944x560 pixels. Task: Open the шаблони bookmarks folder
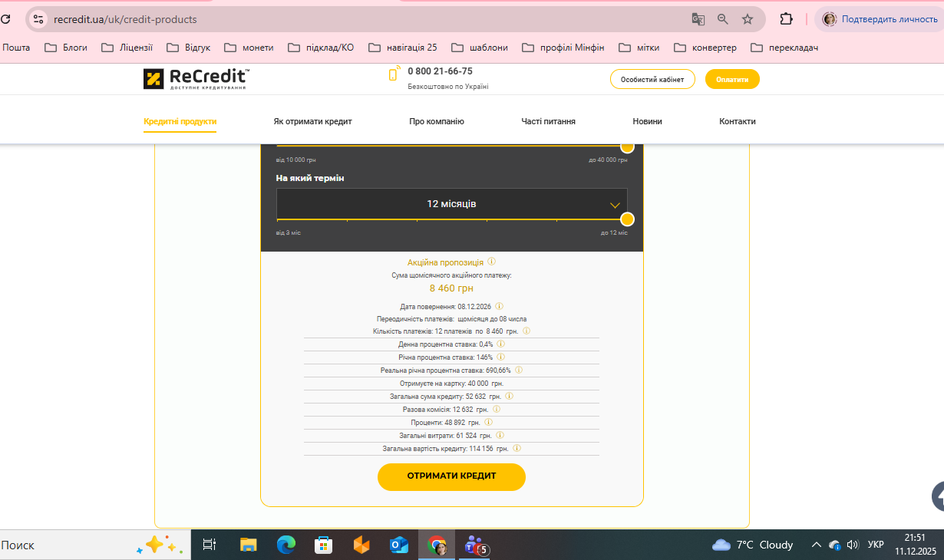coord(480,48)
